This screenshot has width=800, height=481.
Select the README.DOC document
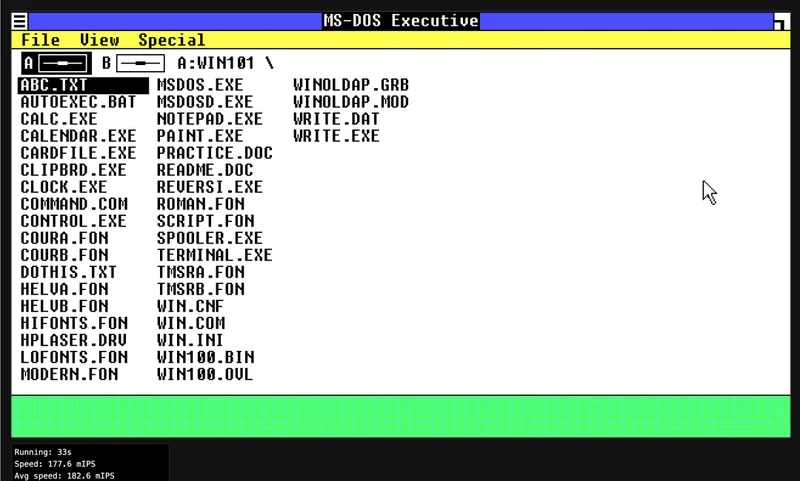(205, 170)
